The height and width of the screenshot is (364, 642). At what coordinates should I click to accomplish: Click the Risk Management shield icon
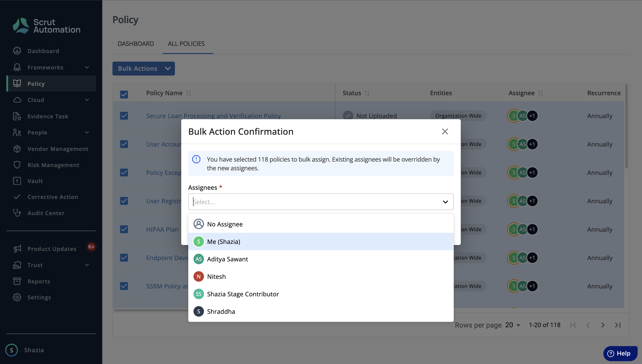(x=17, y=165)
